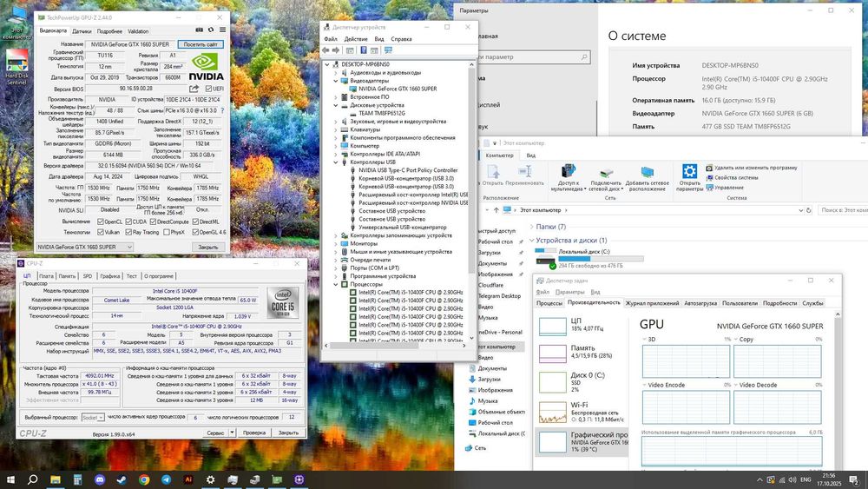Click 'Управление' in Explorer ribbon
Image resolution: width=868 pixels, height=489 pixels.
point(725,188)
